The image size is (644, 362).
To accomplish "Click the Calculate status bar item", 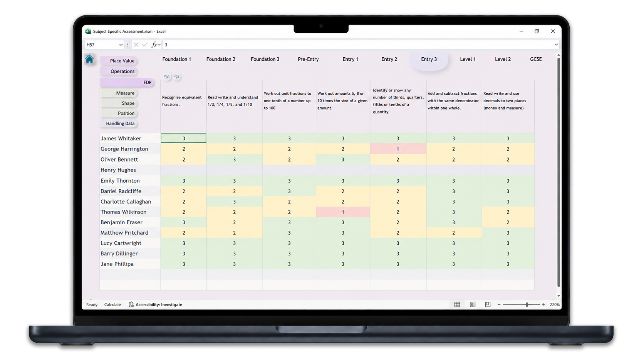I will point(112,305).
